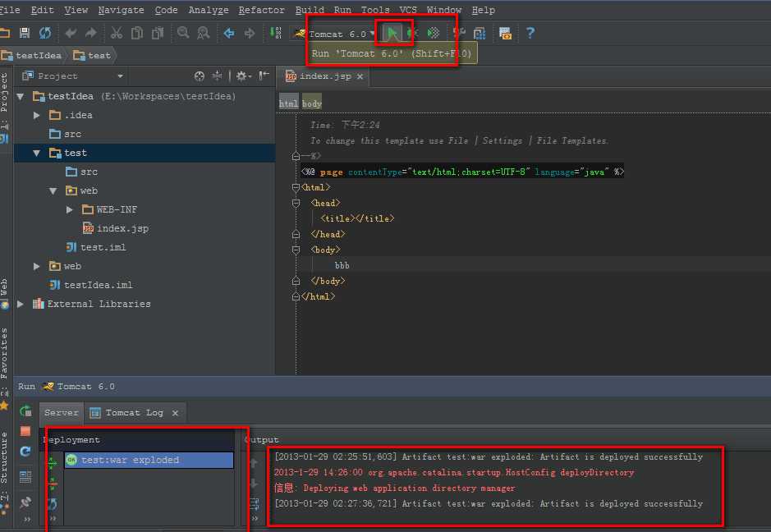This screenshot has width=771, height=532.
Task: Navigate Back with blue left arrow
Action: click(228, 33)
